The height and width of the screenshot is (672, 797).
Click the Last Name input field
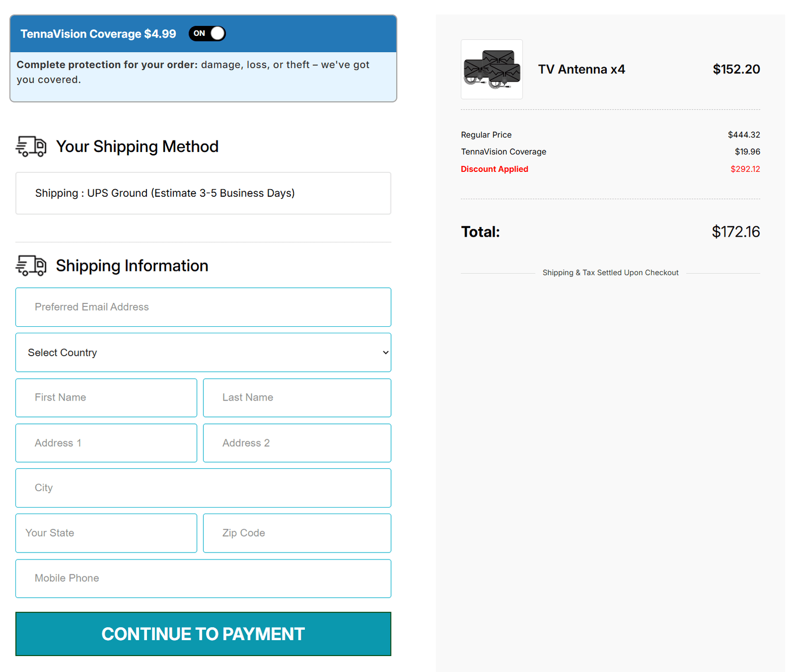coord(297,398)
